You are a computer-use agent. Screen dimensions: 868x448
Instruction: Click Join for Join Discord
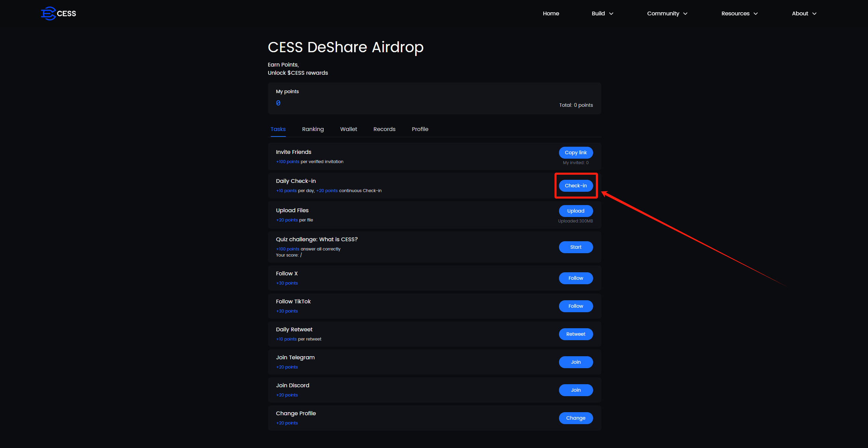tap(576, 390)
